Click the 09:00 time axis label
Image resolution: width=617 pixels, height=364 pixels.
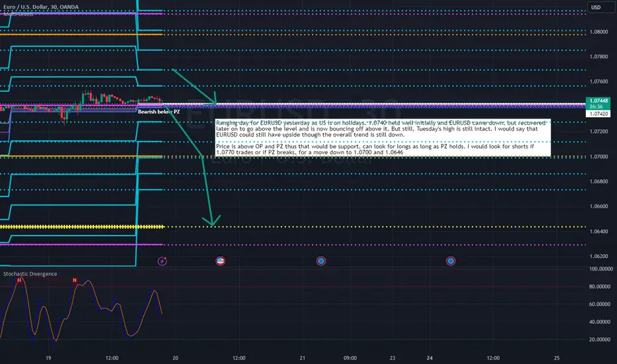(x=350, y=358)
